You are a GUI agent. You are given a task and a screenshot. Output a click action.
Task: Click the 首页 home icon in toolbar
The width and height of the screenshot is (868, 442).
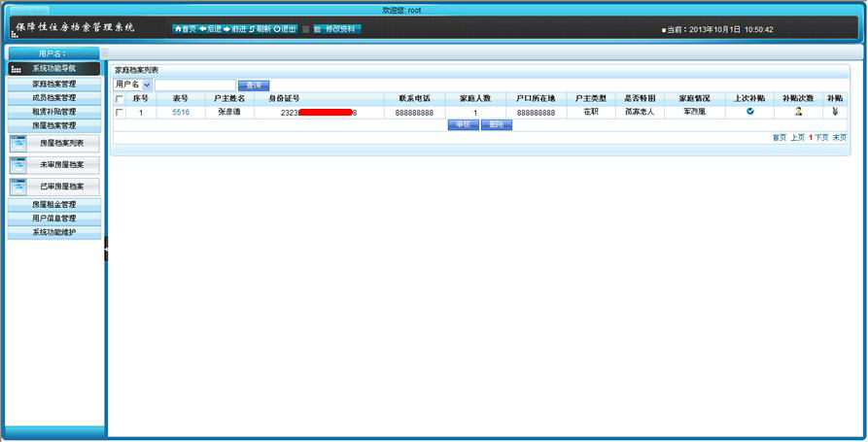click(x=185, y=29)
